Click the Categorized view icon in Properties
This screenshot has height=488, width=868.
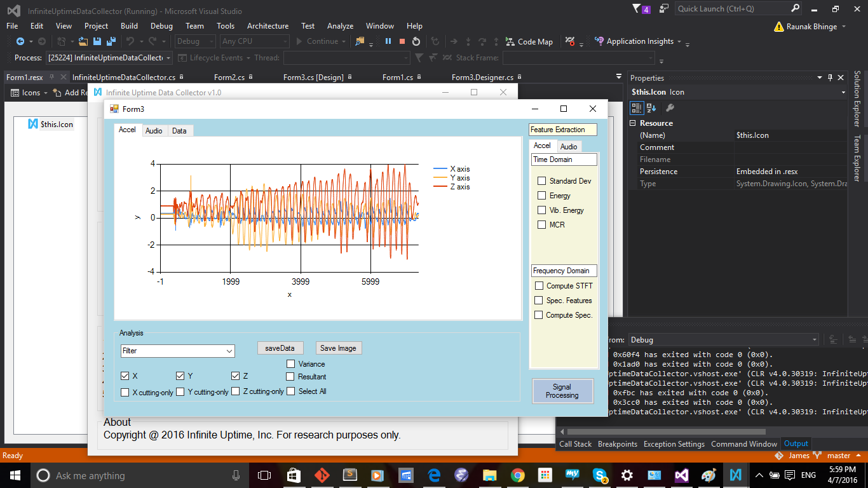tap(637, 108)
